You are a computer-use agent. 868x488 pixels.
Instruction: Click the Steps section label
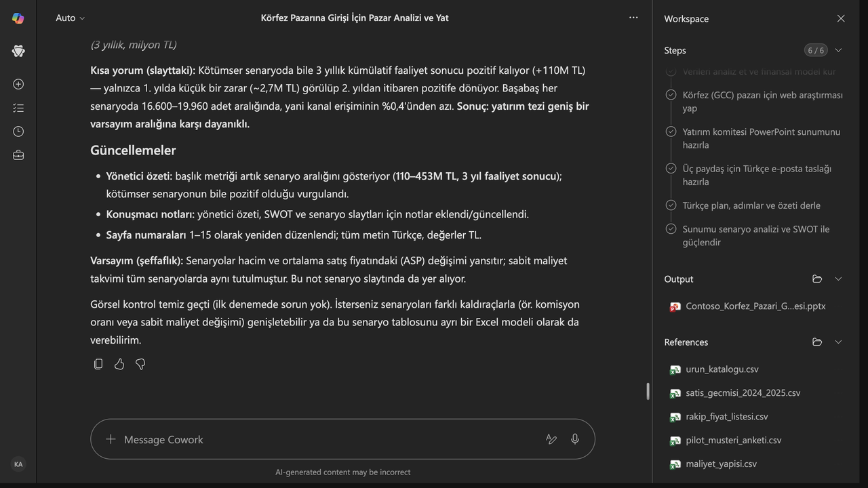(x=675, y=51)
